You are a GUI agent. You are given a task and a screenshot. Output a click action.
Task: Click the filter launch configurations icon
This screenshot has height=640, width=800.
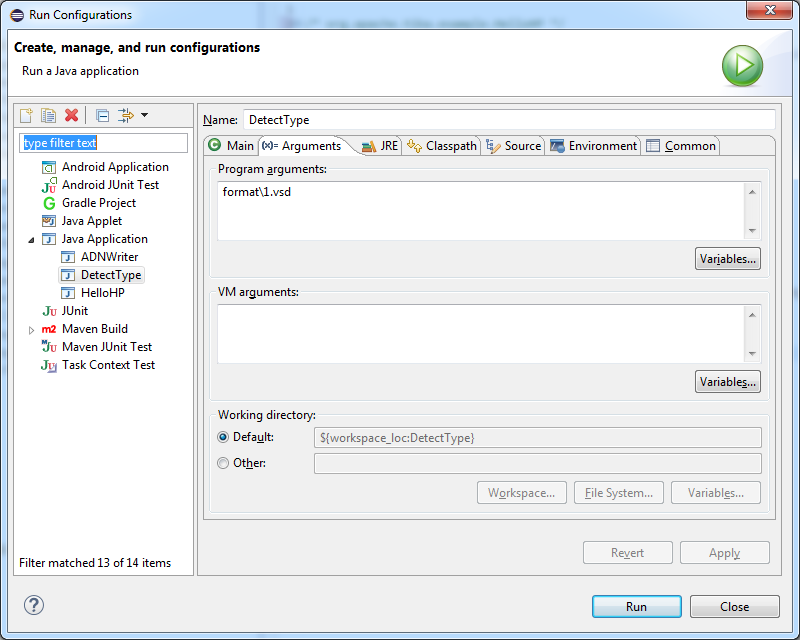click(x=126, y=115)
